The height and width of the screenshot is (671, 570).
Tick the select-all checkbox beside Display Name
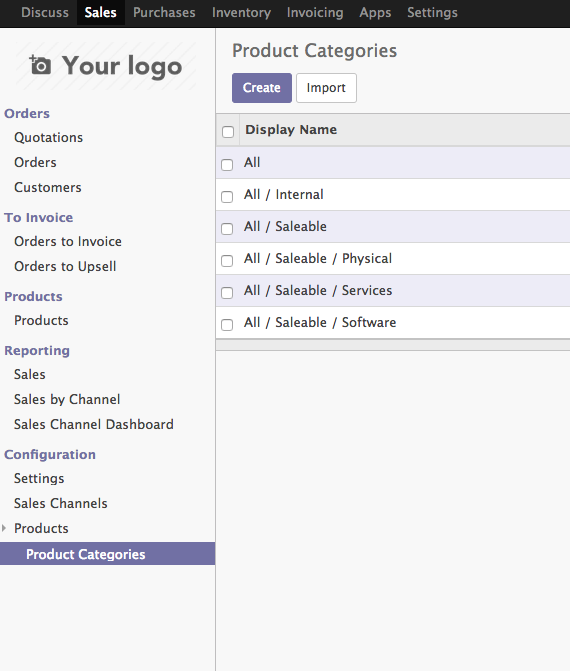click(228, 131)
